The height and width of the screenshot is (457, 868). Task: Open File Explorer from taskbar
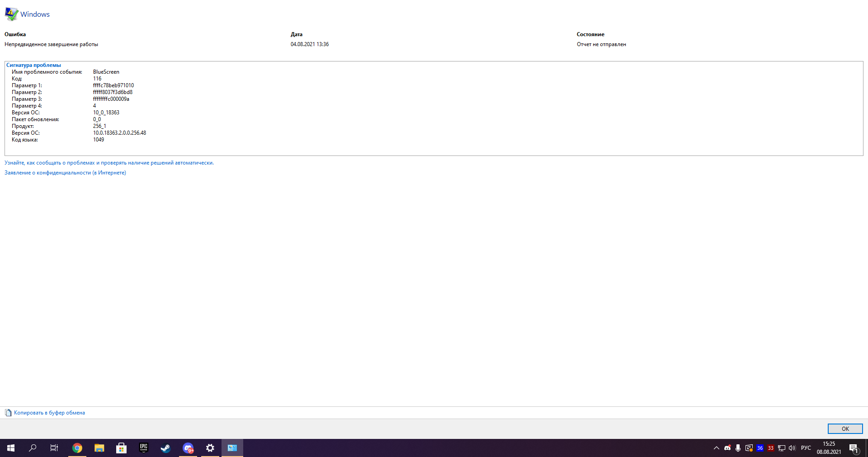tap(99, 448)
